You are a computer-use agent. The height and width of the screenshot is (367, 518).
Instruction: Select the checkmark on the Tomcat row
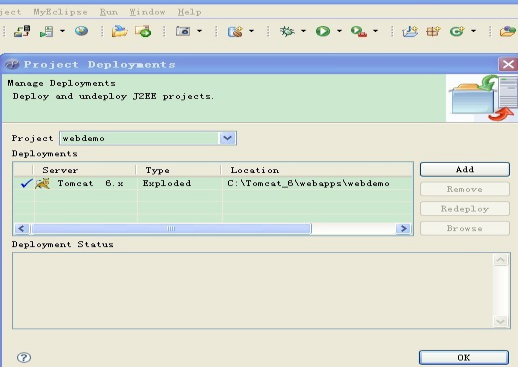tap(26, 183)
